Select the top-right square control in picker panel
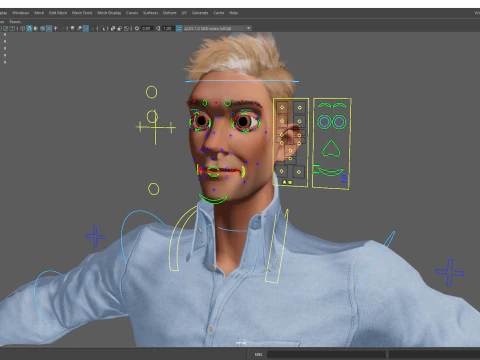This screenshot has height=360, width=480. tap(300, 108)
